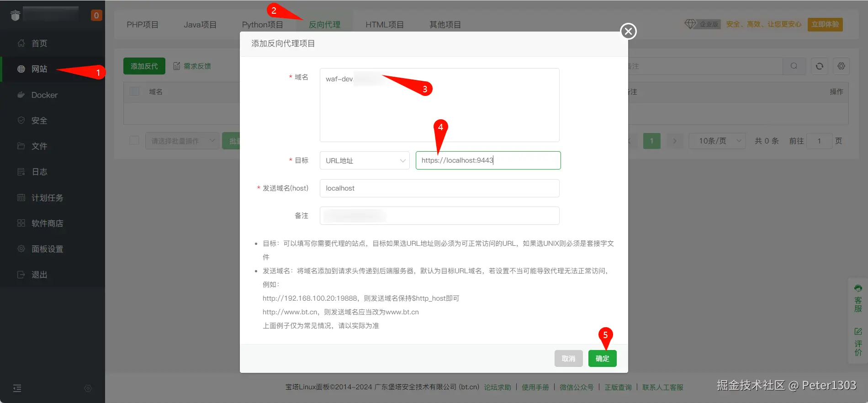
Task: Go to the next page arrow
Action: [x=675, y=141]
